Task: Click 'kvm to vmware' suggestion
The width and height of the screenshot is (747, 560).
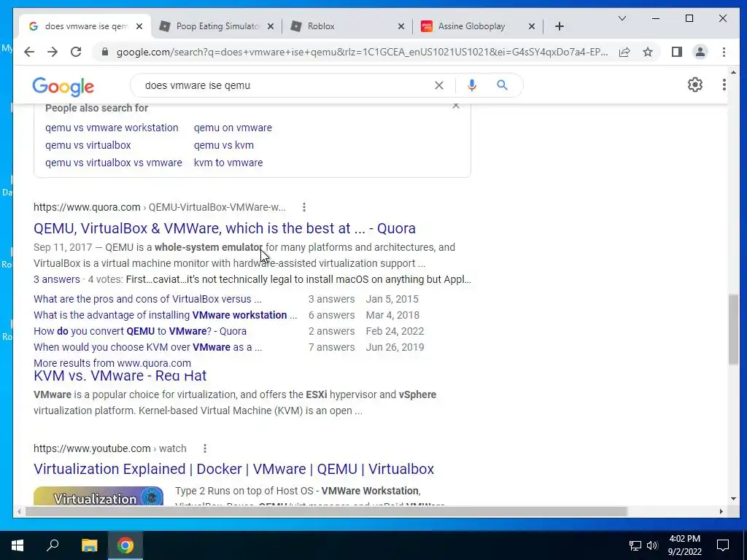Action: click(x=228, y=163)
